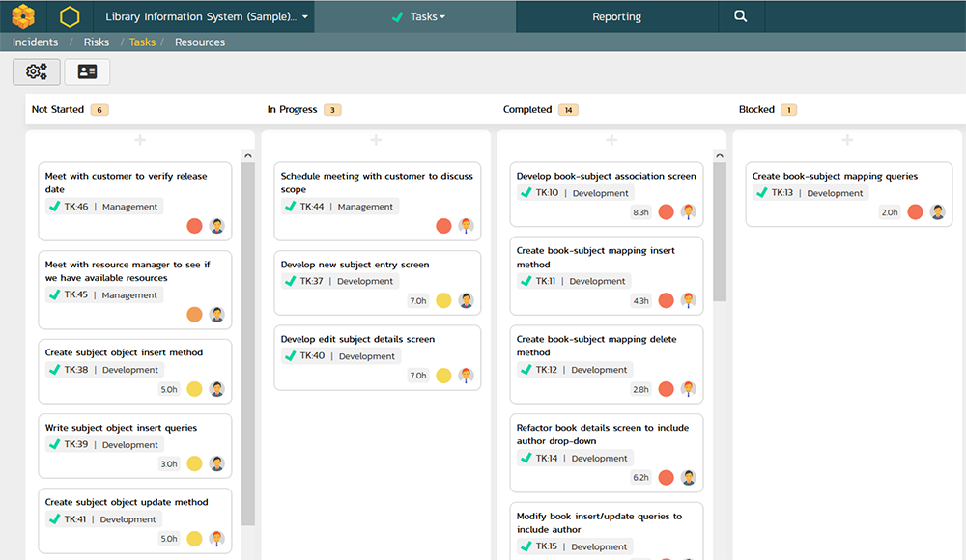This screenshot has height=560, width=966.
Task: Open the yellow hexagon workspace icon
Action: click(69, 16)
